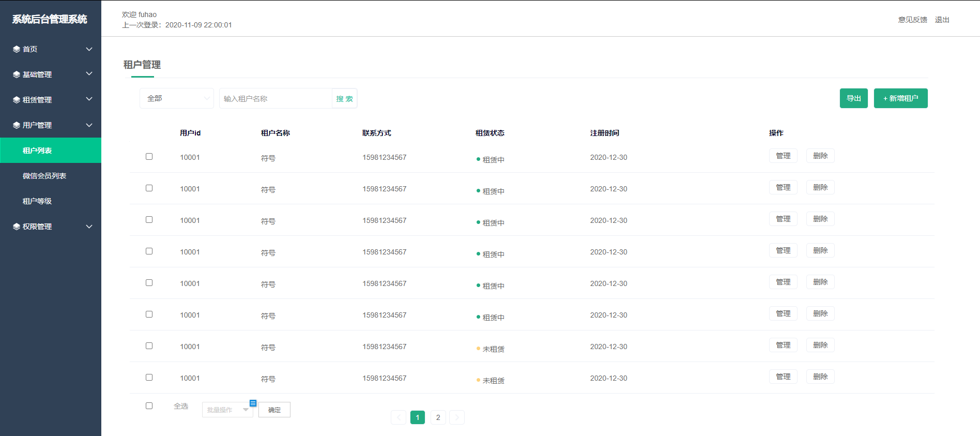Select the 权限管理 menu label
The image size is (980, 436).
[x=37, y=227]
